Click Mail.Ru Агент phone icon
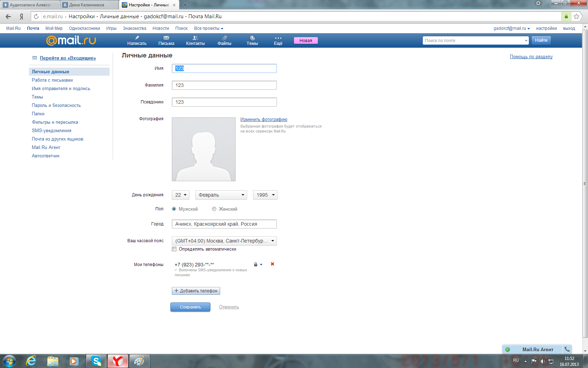 click(x=567, y=349)
